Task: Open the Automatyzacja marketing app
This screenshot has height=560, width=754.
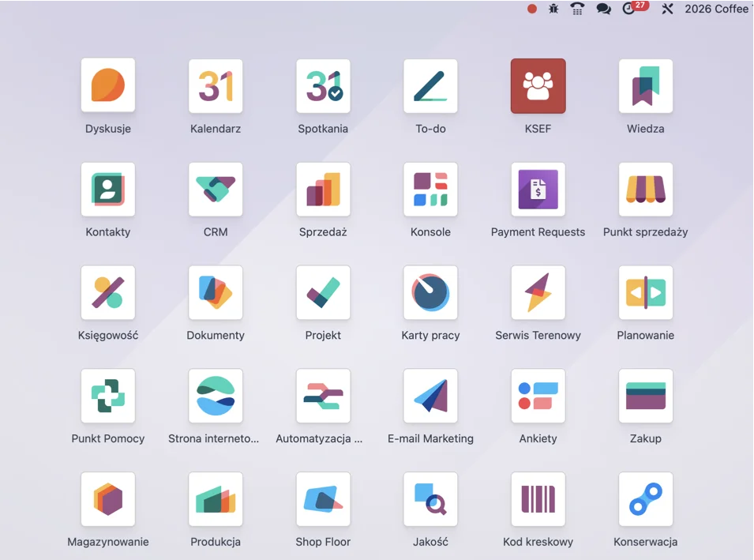Action: [323, 396]
